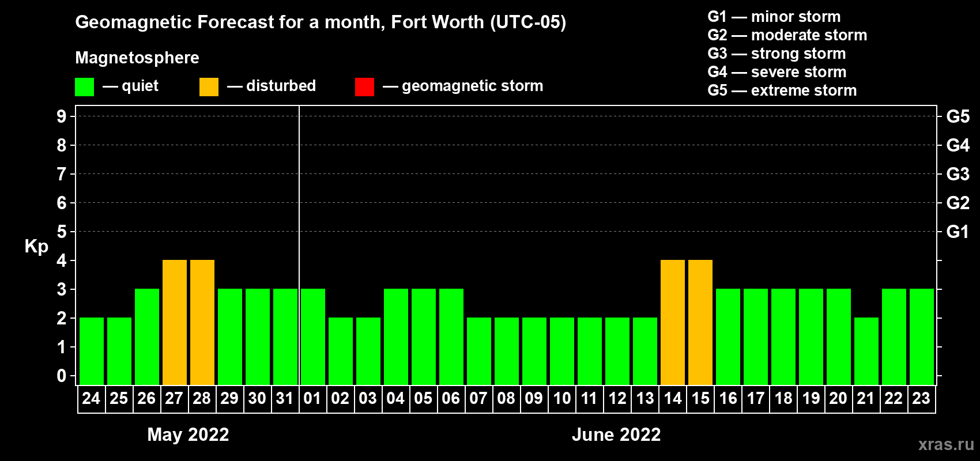Click the G1 storm level axis label

[x=958, y=232]
